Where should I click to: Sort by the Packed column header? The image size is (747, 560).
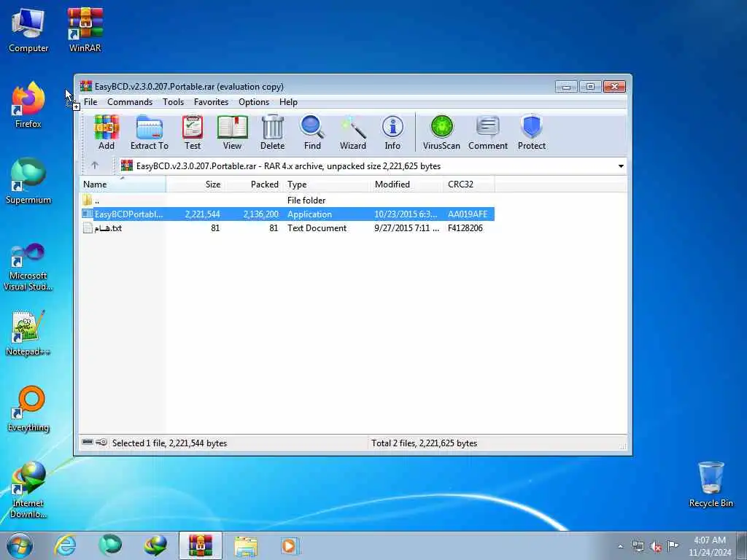click(254, 184)
